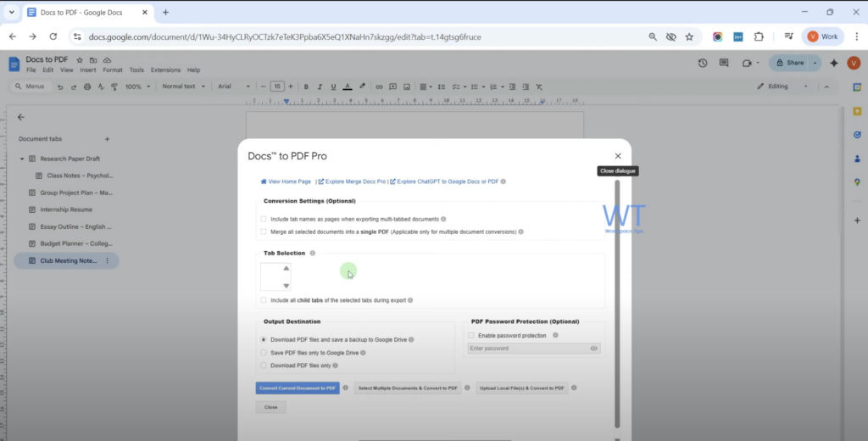Screen dimensions: 868x441
Task: Click up arrow in Tab Selection list
Action: point(287,268)
